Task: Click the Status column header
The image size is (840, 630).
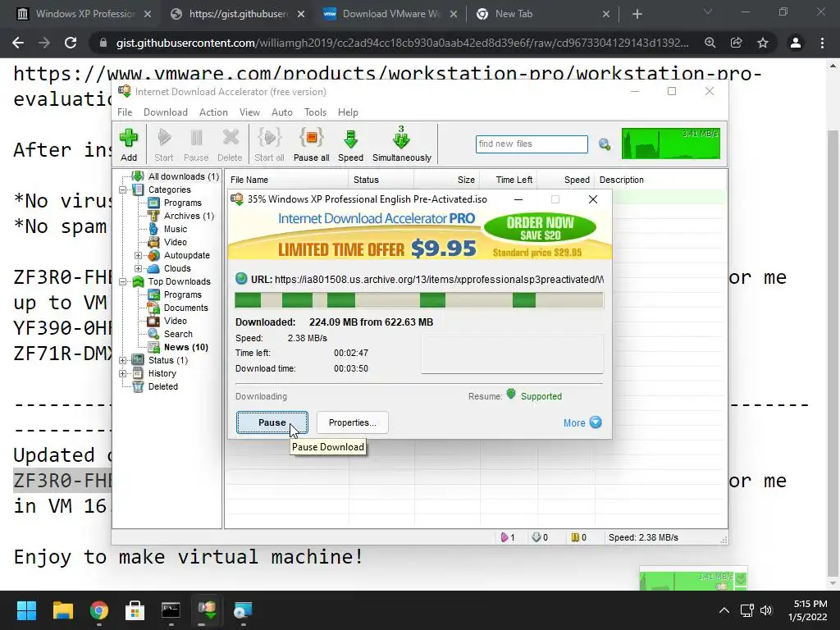Action: pos(381,180)
